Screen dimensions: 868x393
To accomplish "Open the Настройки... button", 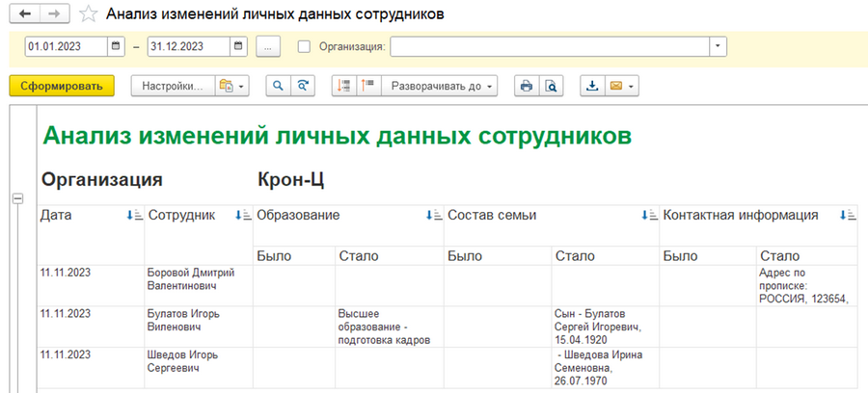I will 173,86.
